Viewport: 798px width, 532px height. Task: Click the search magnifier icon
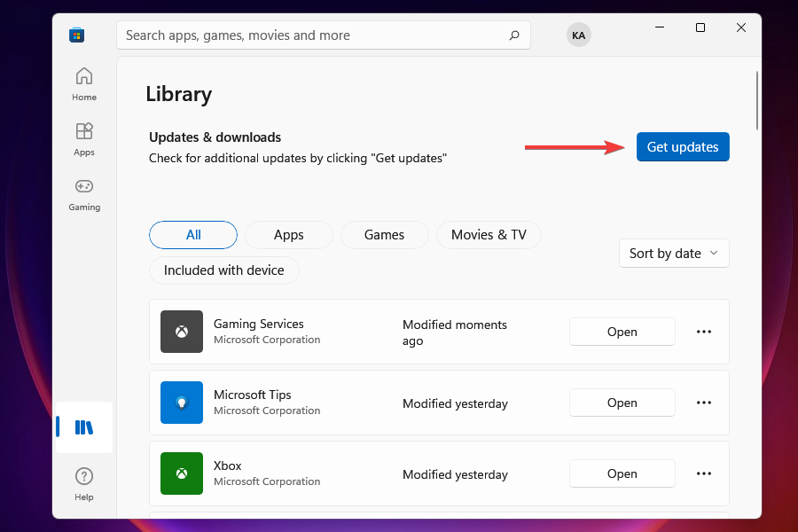[x=514, y=35]
